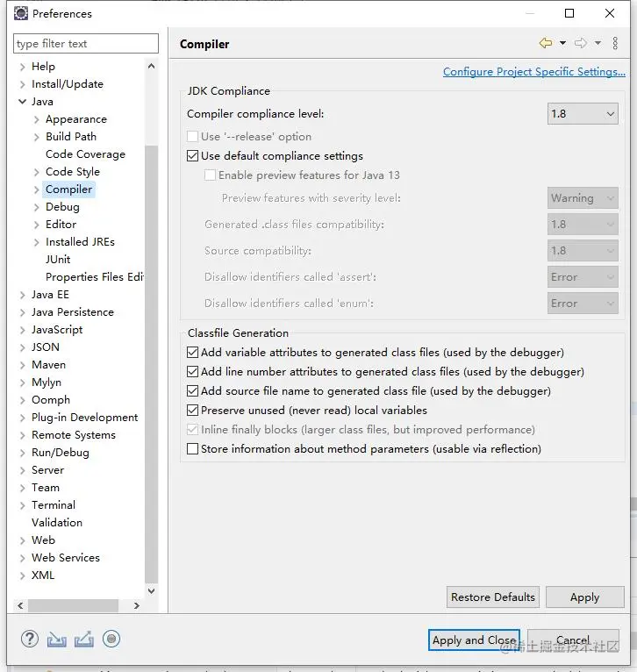Click the Forward navigation arrow icon
This screenshot has height=672, width=637.
581,43
